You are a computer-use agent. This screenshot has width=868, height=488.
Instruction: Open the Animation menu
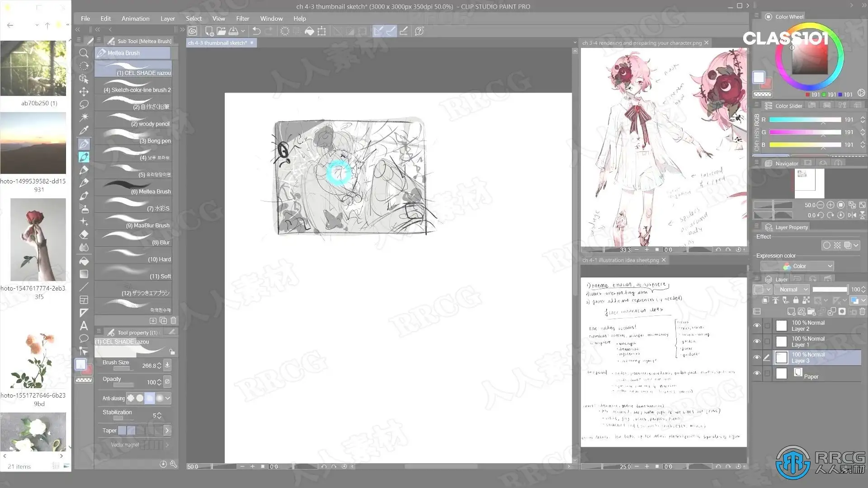[135, 19]
